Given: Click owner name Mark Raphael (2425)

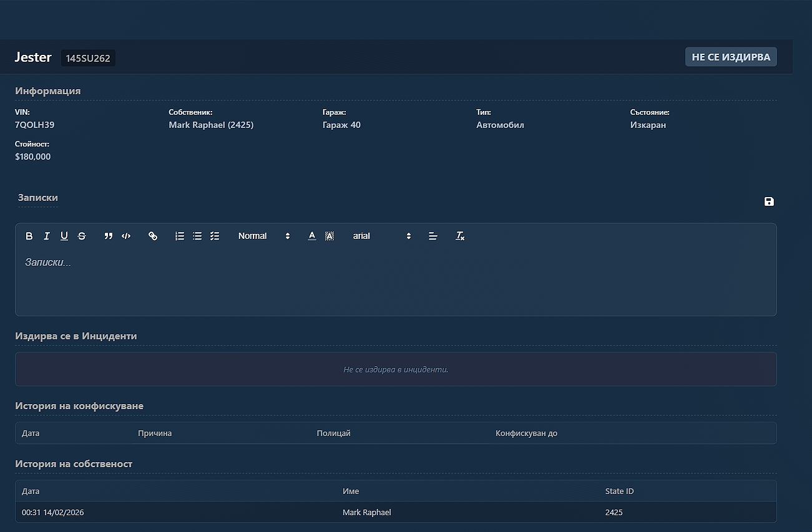Looking at the screenshot, I should [x=211, y=125].
